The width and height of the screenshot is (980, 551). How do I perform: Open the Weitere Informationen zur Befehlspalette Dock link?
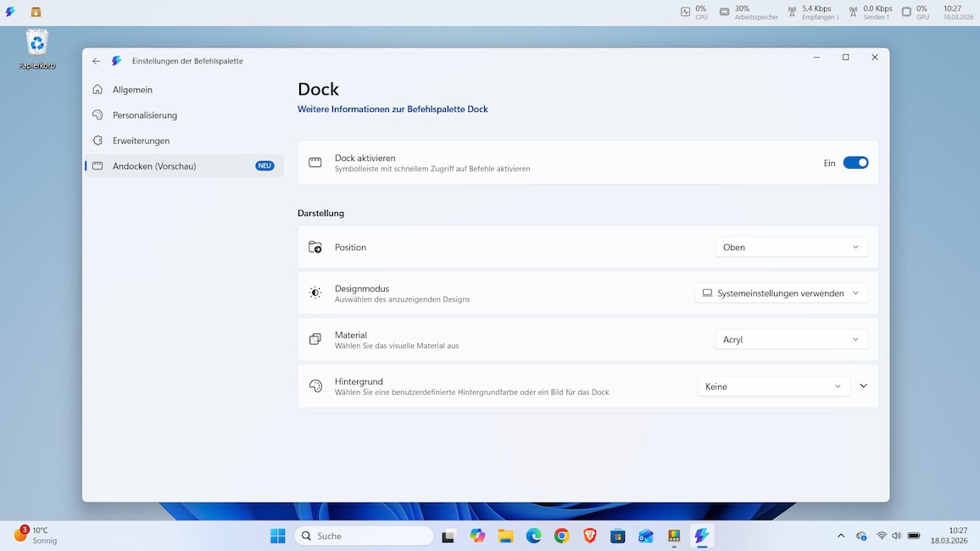(x=393, y=109)
